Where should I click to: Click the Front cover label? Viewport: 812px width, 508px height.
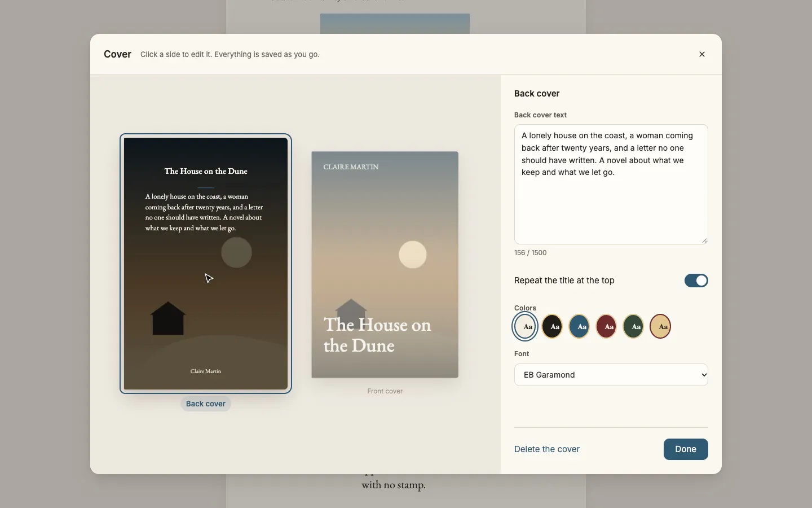385,391
